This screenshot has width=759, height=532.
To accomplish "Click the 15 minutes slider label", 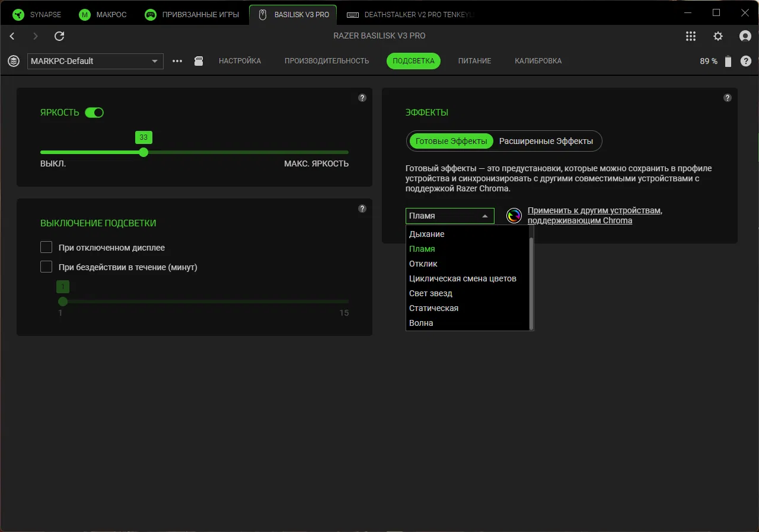I will (344, 313).
